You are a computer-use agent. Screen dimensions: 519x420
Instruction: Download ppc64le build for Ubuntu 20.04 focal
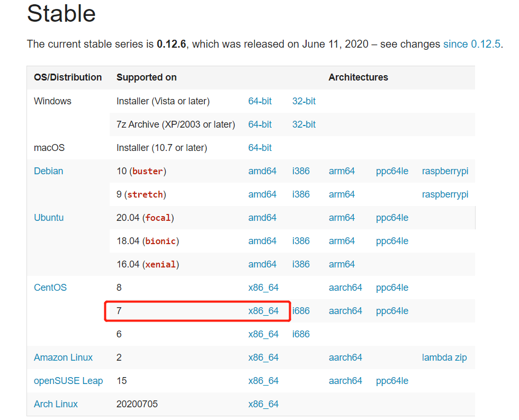[x=392, y=218]
